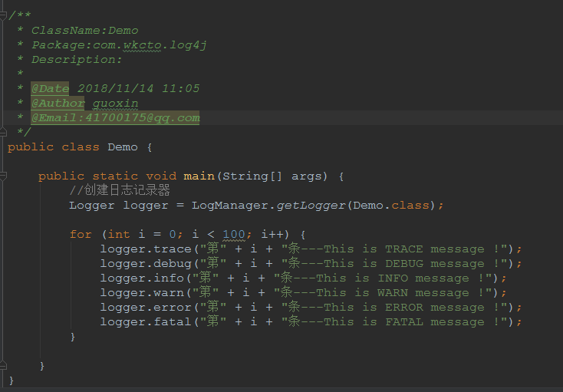The image size is (563, 392).
Task: Click the "logger.info" call
Action: [142, 278]
